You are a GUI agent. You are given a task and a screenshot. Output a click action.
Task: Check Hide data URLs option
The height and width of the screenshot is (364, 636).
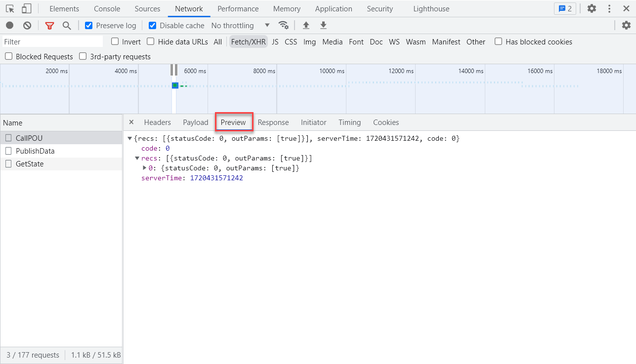click(x=151, y=41)
